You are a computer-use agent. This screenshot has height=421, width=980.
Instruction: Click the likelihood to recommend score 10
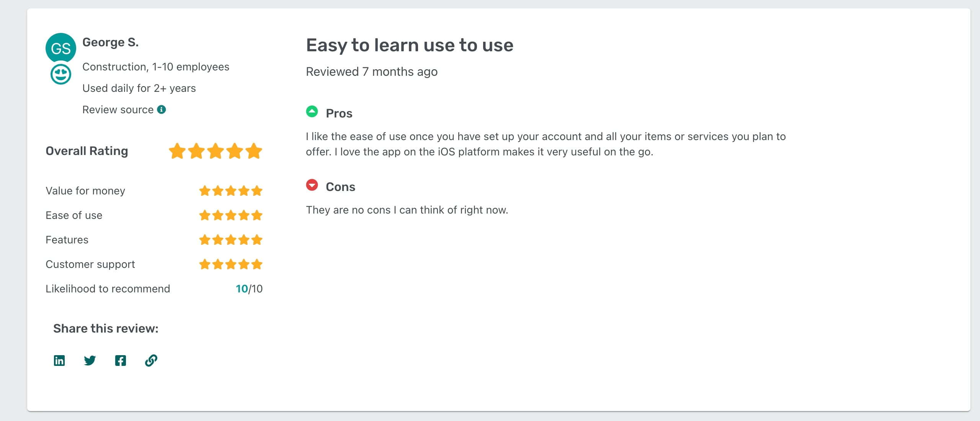(242, 289)
